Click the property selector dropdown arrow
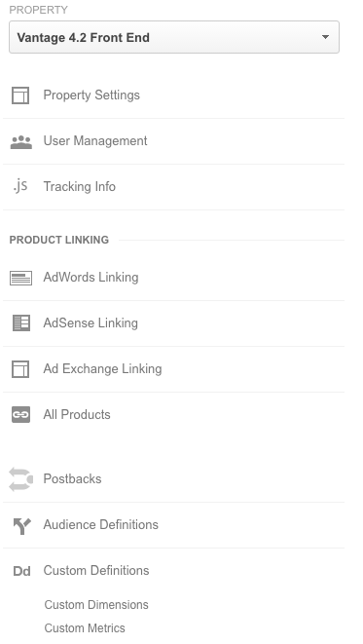This screenshot has width=363, height=644. (325, 37)
